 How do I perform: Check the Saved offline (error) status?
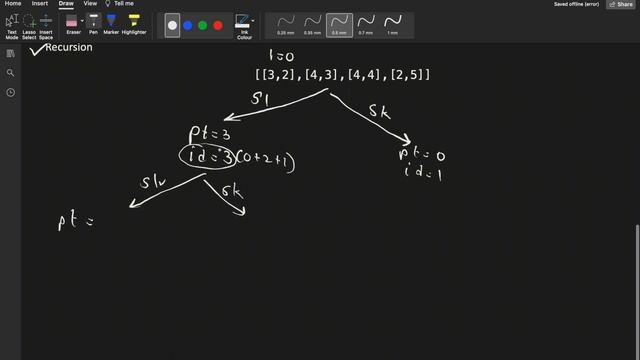coord(576,4)
